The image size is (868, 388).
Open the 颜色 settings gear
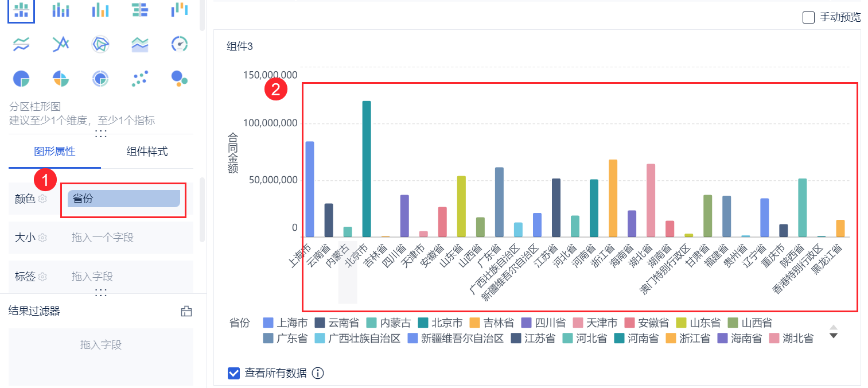coord(42,199)
